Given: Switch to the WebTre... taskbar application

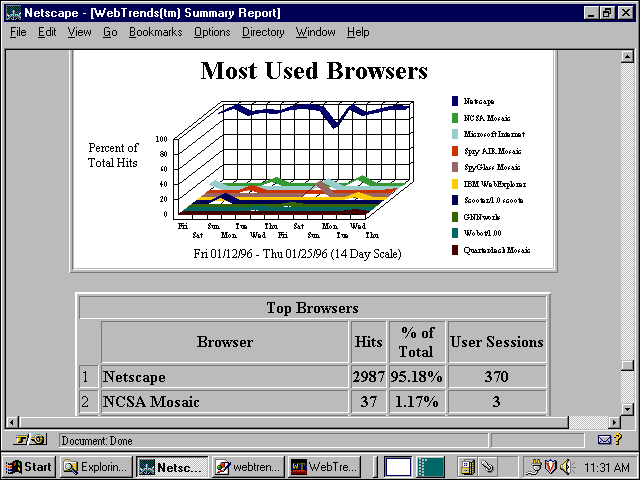Looking at the screenshot, I should pyautogui.click(x=324, y=467).
